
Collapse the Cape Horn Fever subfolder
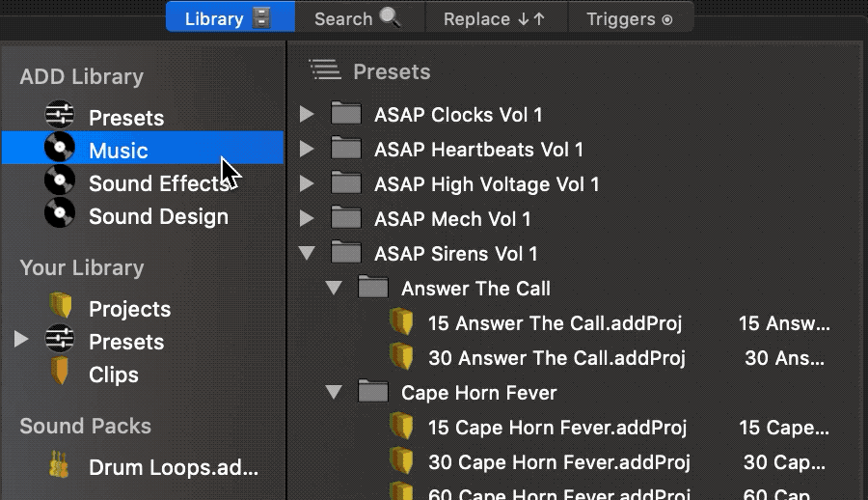[x=334, y=393]
